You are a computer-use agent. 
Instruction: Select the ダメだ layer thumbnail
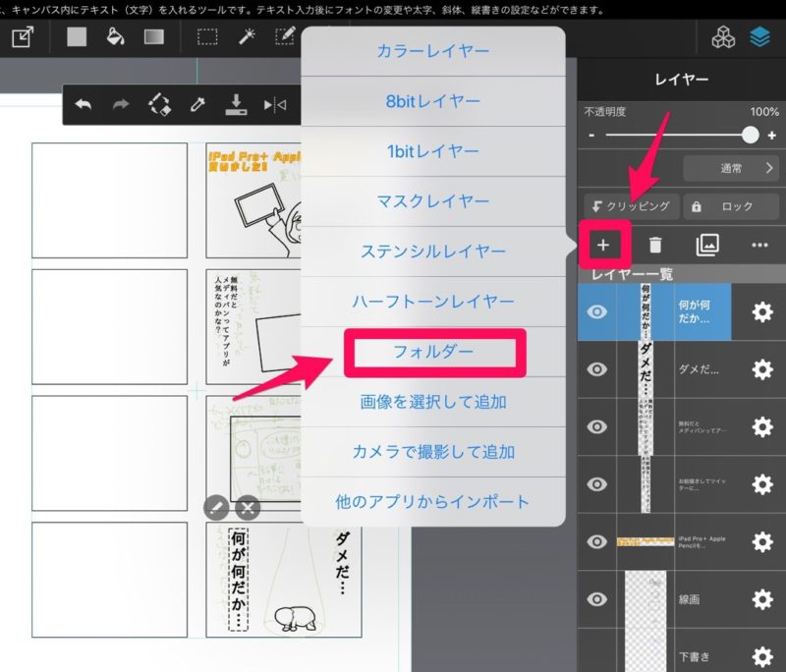click(x=646, y=369)
